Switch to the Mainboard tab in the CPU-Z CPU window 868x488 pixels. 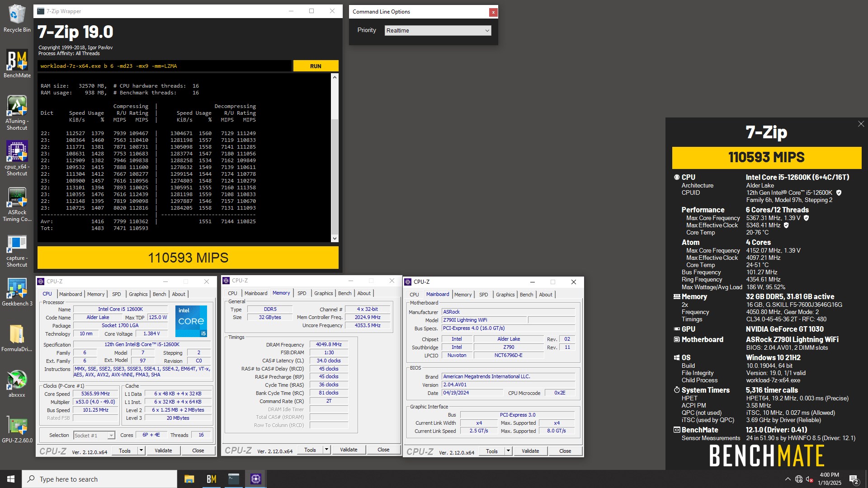coord(71,294)
